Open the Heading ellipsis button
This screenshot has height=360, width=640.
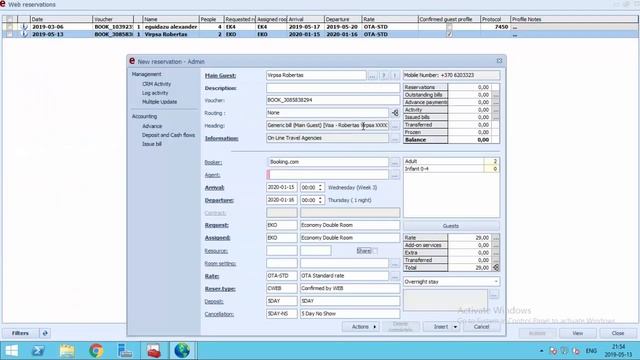395,126
